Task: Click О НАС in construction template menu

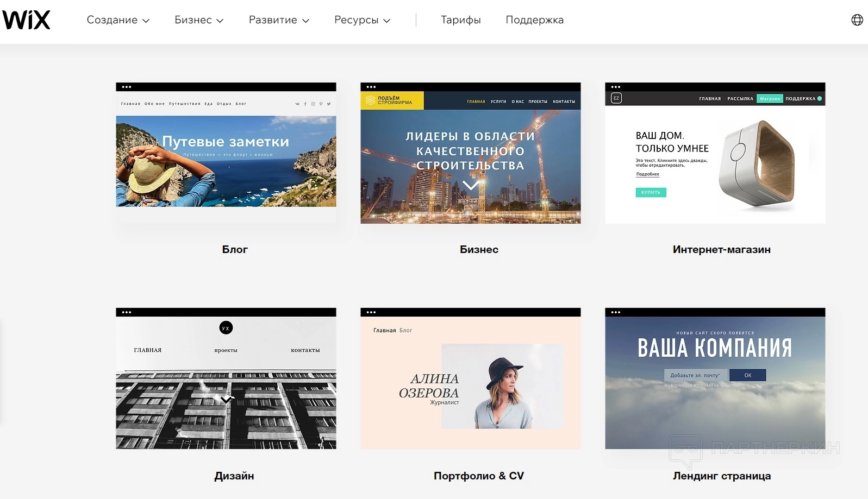Action: click(518, 102)
